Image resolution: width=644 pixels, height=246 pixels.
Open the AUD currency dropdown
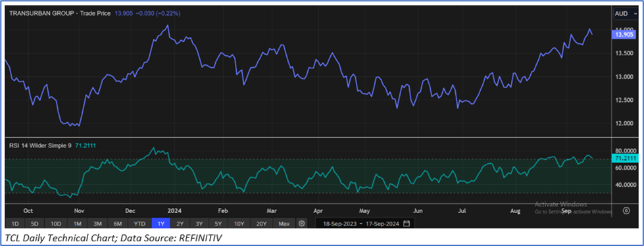coord(626,14)
